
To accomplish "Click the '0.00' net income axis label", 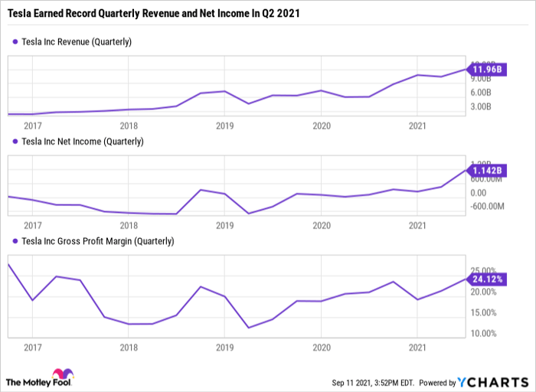I will (479, 193).
